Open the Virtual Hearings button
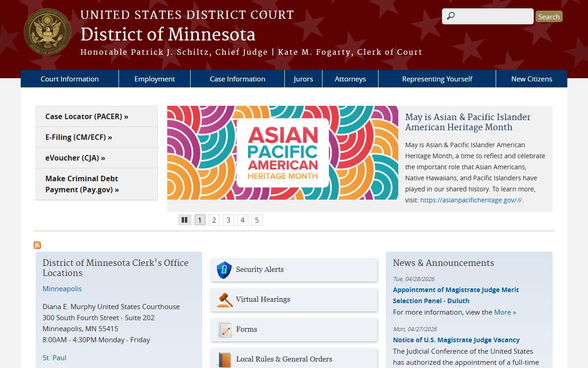 coord(294,300)
